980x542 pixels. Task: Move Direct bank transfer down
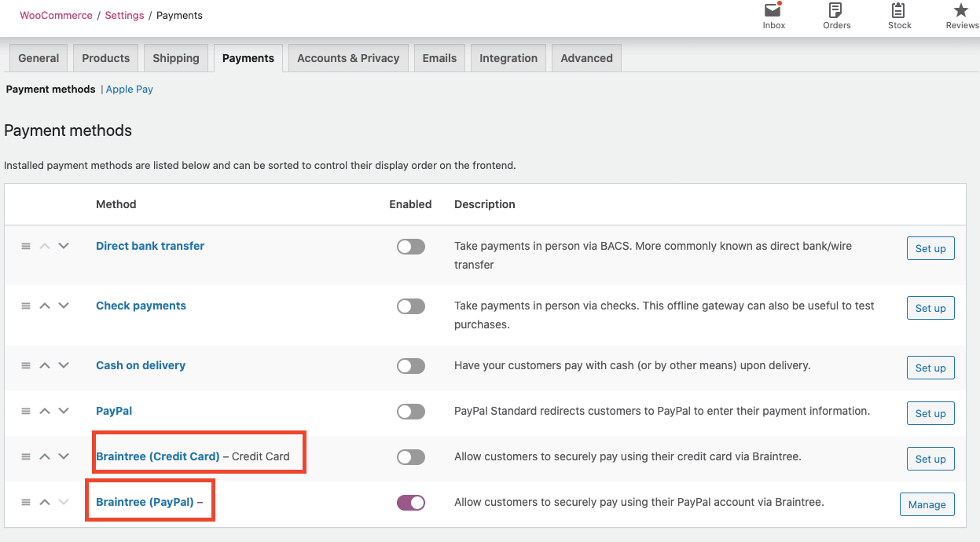click(64, 246)
